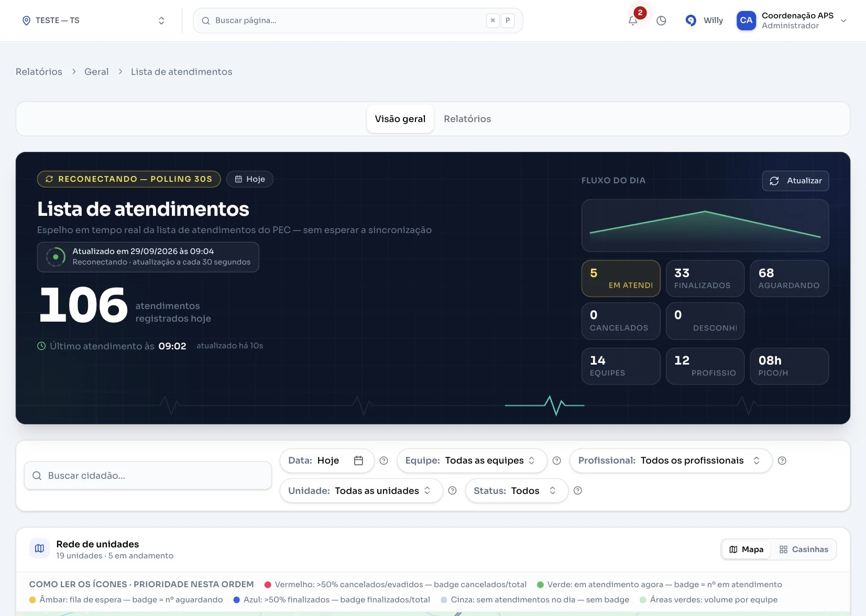Open the notifications bell
The height and width of the screenshot is (616, 866).
click(633, 20)
